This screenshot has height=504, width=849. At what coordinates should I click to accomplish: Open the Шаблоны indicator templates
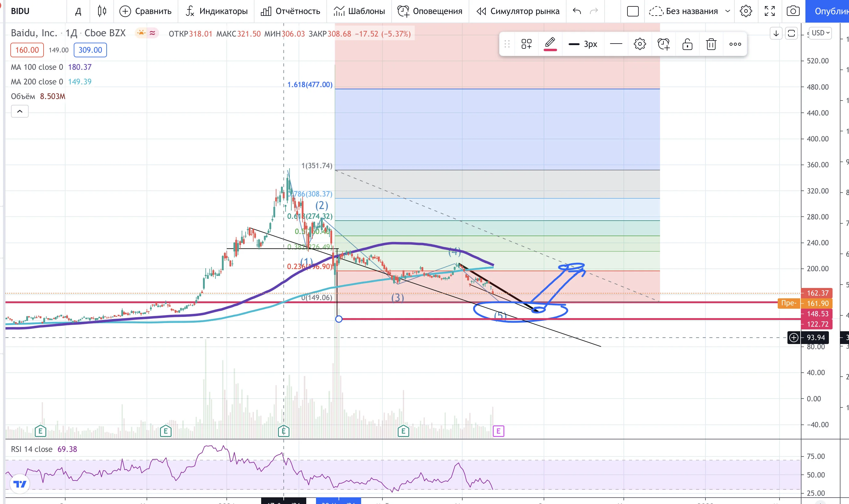359,11
